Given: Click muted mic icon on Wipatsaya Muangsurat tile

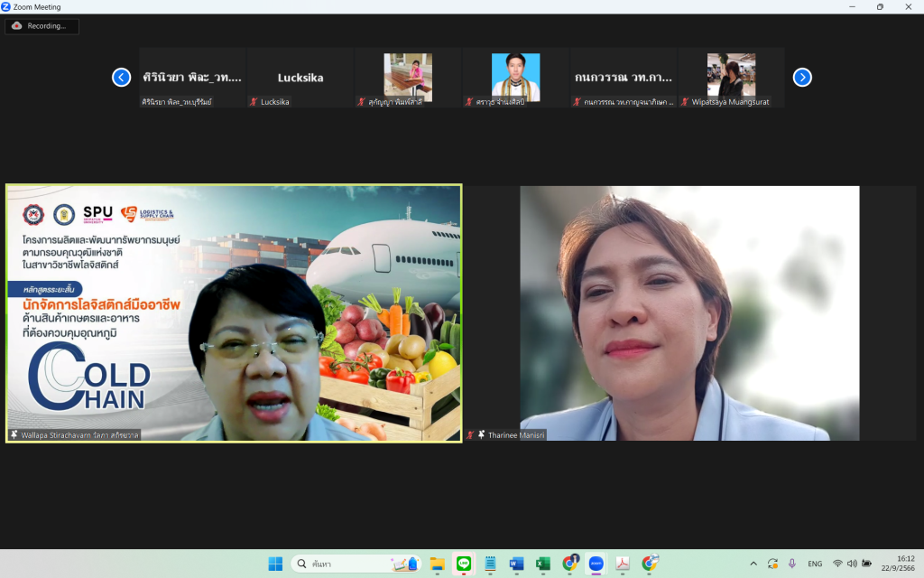Looking at the screenshot, I should [685, 102].
